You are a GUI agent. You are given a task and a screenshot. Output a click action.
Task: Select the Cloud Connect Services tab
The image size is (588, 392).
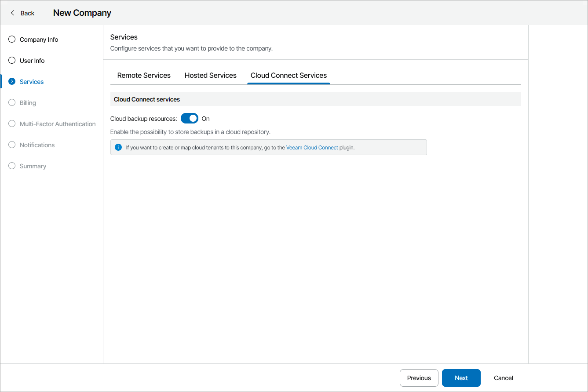(x=289, y=76)
